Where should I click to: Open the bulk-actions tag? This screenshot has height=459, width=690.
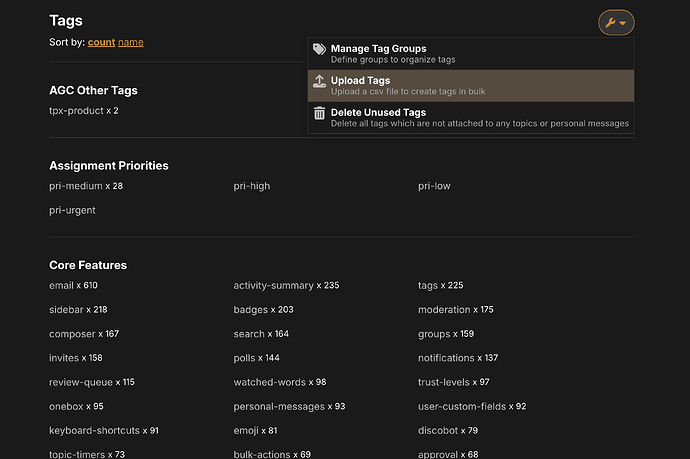pyautogui.click(x=262, y=455)
